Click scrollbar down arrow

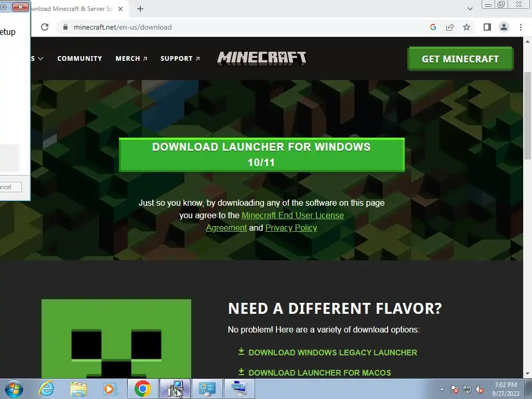(527, 374)
